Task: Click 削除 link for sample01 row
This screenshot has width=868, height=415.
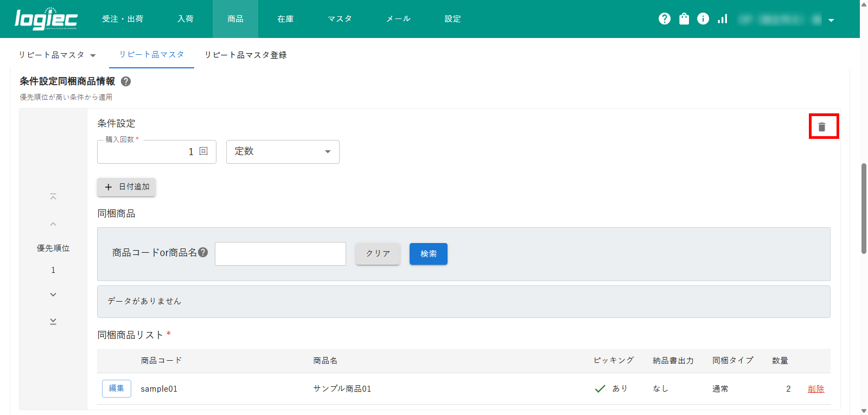Action: coord(816,389)
